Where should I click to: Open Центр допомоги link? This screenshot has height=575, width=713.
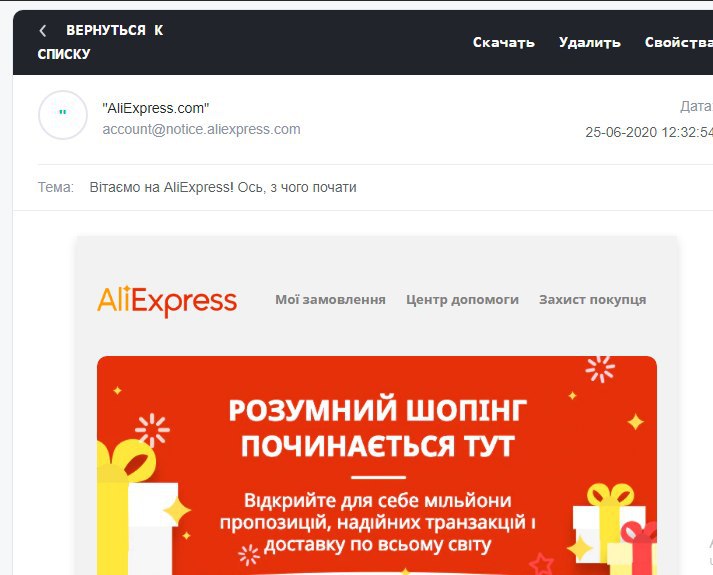462,300
